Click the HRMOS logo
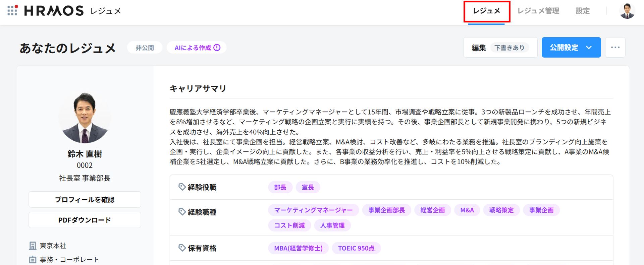Image resolution: width=644 pixels, height=265 pixels. coord(54,11)
